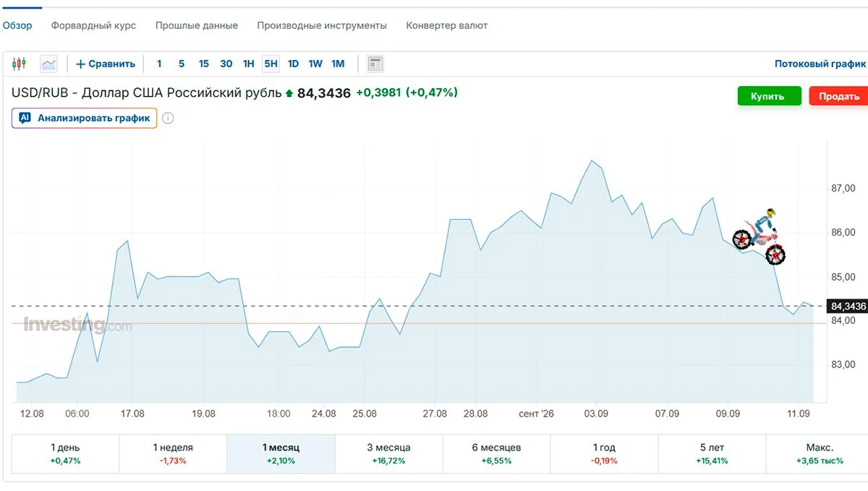Click the USD/RUB pair title text
This screenshot has width=868, height=491.
tap(147, 93)
